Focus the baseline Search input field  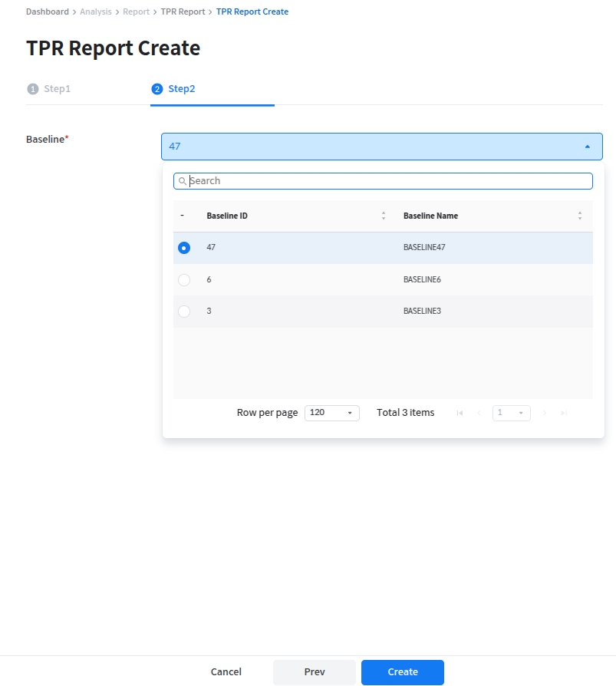coord(387,181)
